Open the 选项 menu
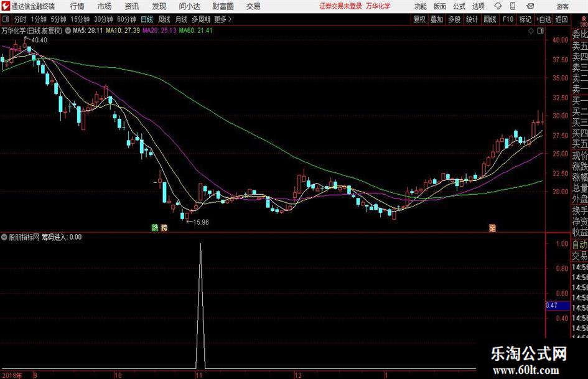This screenshot has width=588, height=379. pyautogui.click(x=478, y=6)
